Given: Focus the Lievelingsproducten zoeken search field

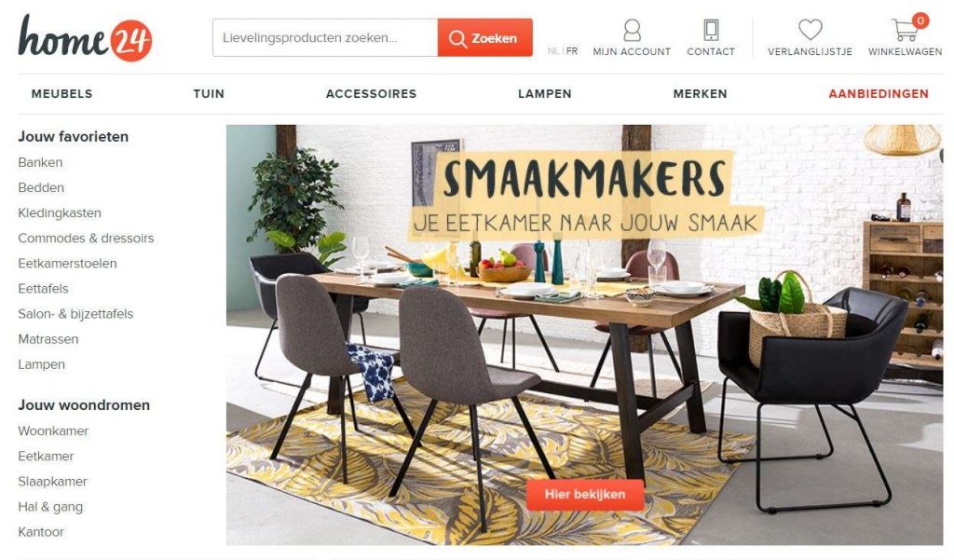Looking at the screenshot, I should 325,38.
